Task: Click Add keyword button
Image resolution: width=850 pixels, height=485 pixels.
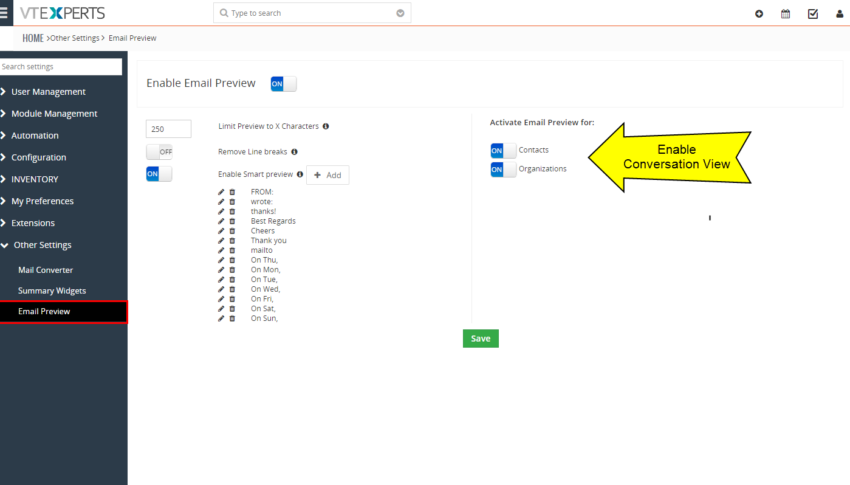Action: pos(328,175)
